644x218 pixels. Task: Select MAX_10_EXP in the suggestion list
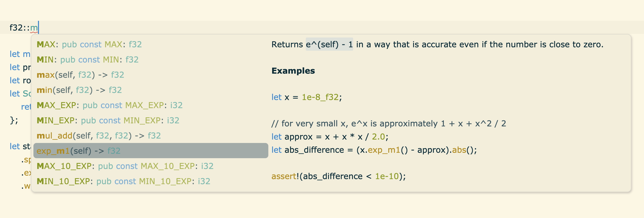125,166
